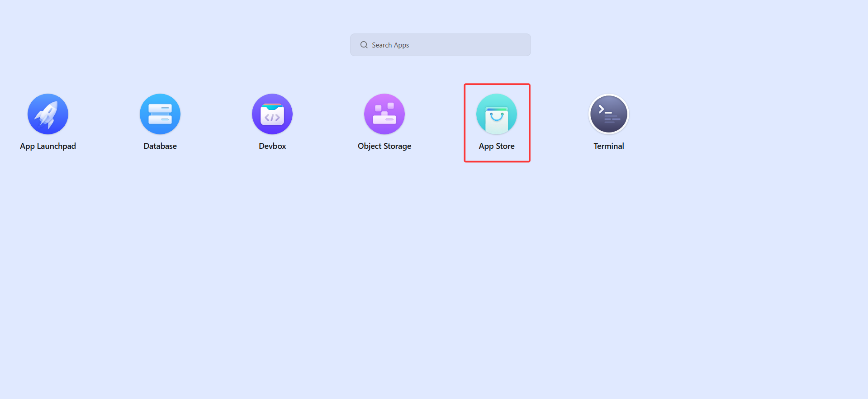The image size is (868, 399).
Task: Open the App Store shopping bag icon
Action: tap(497, 114)
